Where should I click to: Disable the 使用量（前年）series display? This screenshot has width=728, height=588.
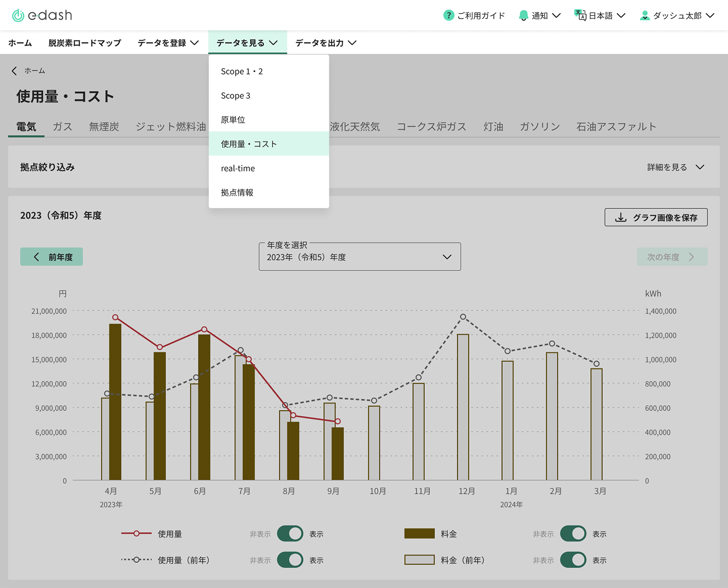(290, 560)
